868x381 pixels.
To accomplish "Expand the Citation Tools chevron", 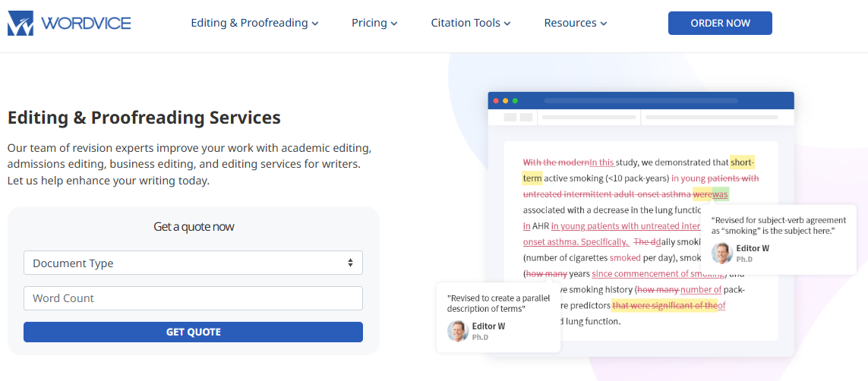I will coord(507,24).
